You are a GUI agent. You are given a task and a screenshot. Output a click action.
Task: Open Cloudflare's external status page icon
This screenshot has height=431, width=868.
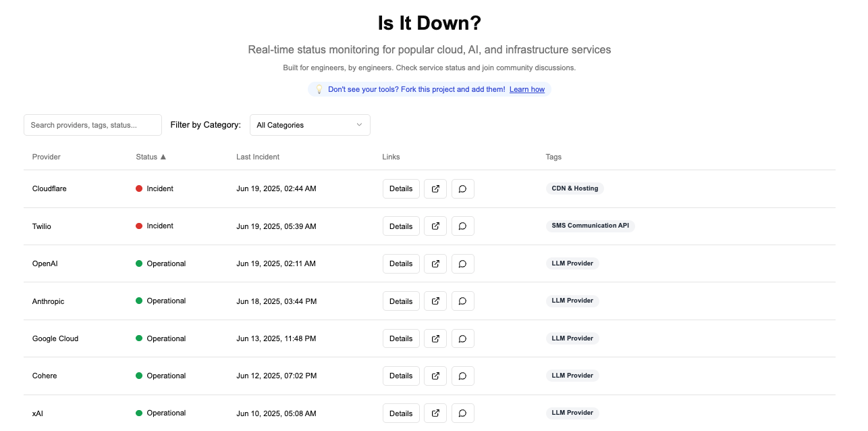(435, 188)
